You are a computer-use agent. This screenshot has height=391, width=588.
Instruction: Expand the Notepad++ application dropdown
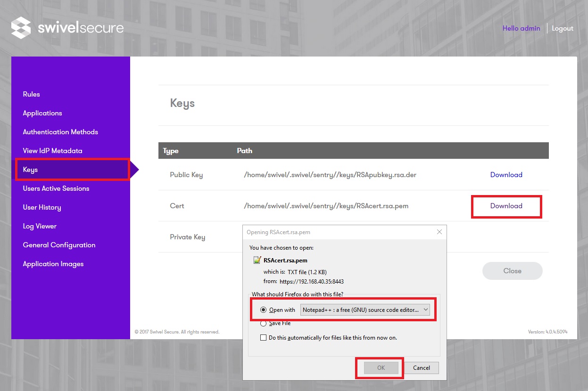tap(425, 310)
